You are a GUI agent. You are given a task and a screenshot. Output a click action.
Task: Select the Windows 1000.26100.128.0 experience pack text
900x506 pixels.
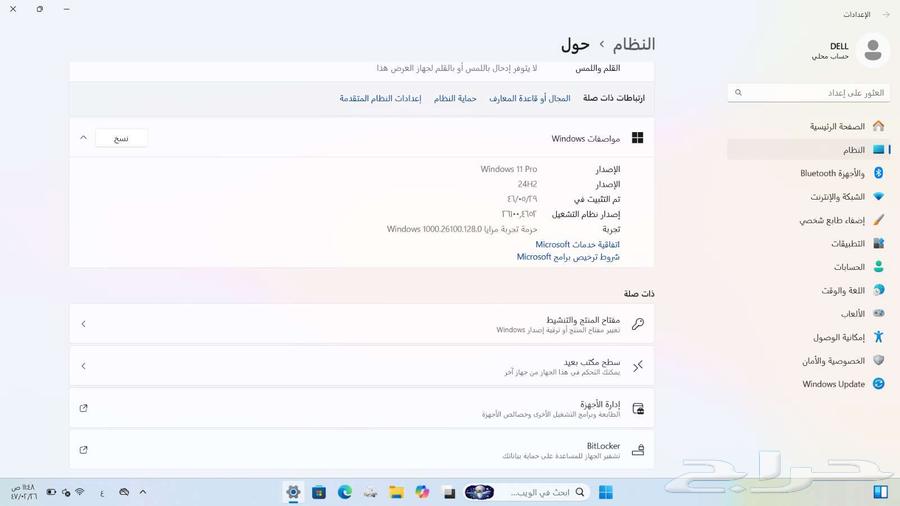click(x=462, y=229)
